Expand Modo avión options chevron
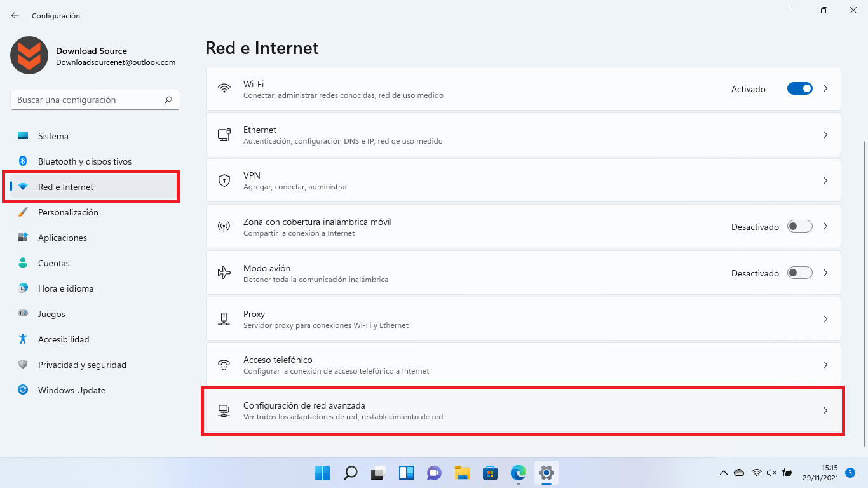868x488 pixels. [x=825, y=273]
